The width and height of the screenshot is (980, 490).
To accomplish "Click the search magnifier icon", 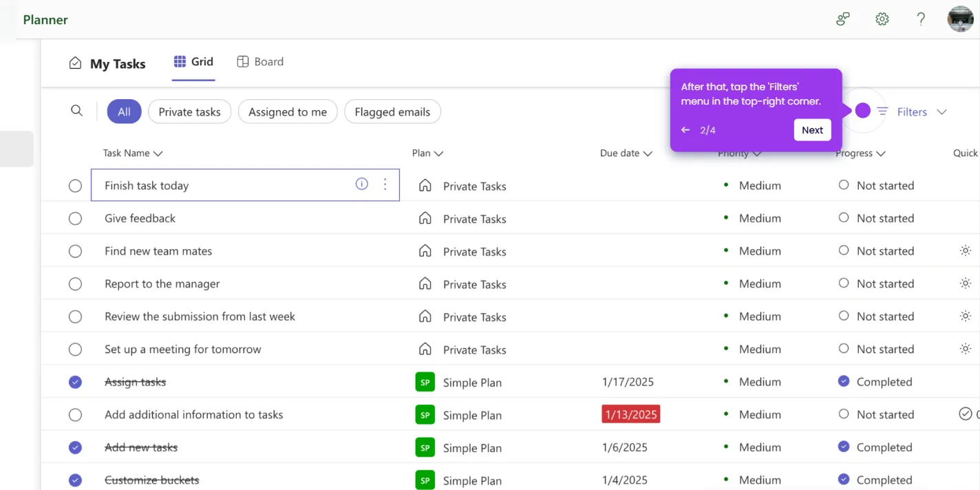I will (x=76, y=111).
